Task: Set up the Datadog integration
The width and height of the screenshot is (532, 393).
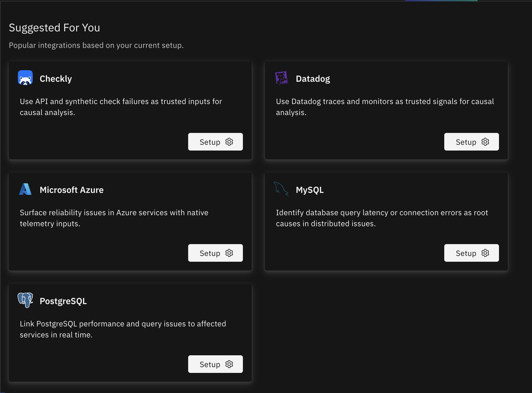Action: (x=471, y=142)
